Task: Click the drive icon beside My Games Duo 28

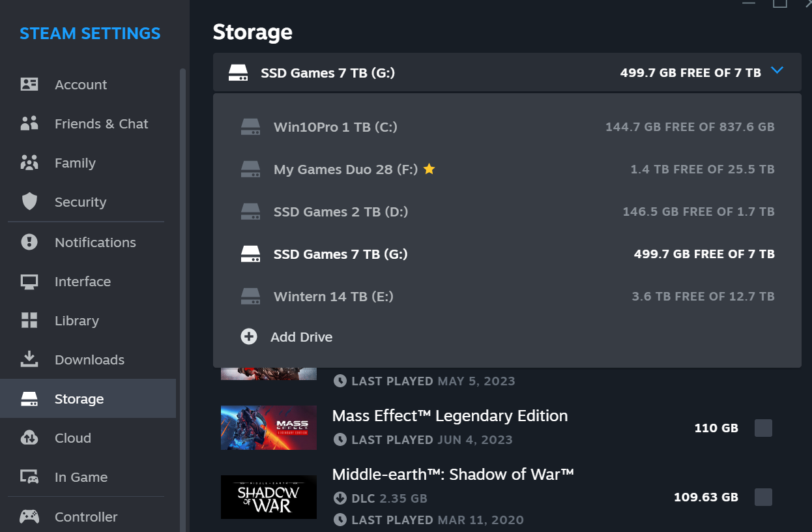Action: pos(250,170)
